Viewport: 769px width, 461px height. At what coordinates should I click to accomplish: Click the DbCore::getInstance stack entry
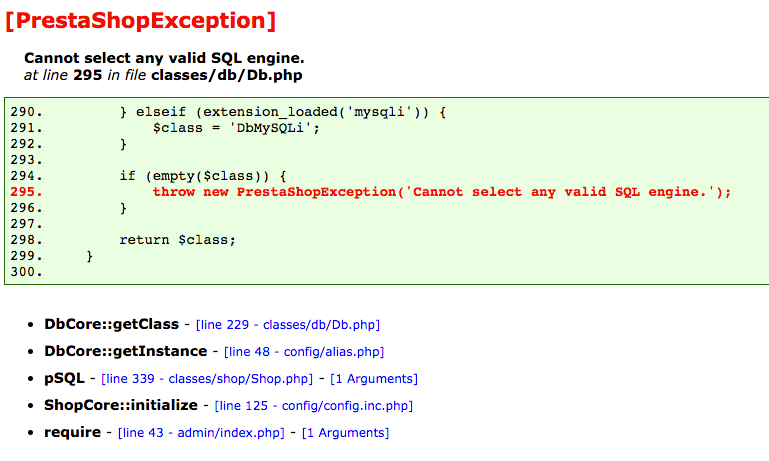[126, 351]
